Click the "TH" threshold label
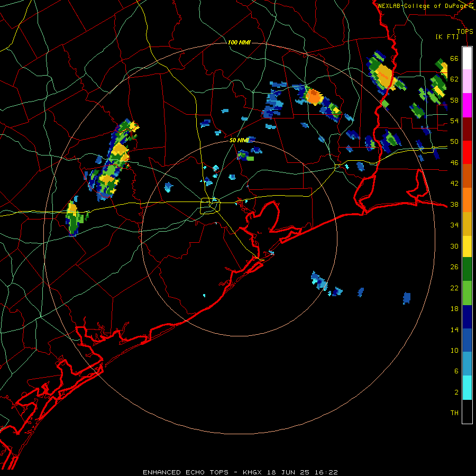The width and height of the screenshot is (476, 476). click(x=454, y=413)
